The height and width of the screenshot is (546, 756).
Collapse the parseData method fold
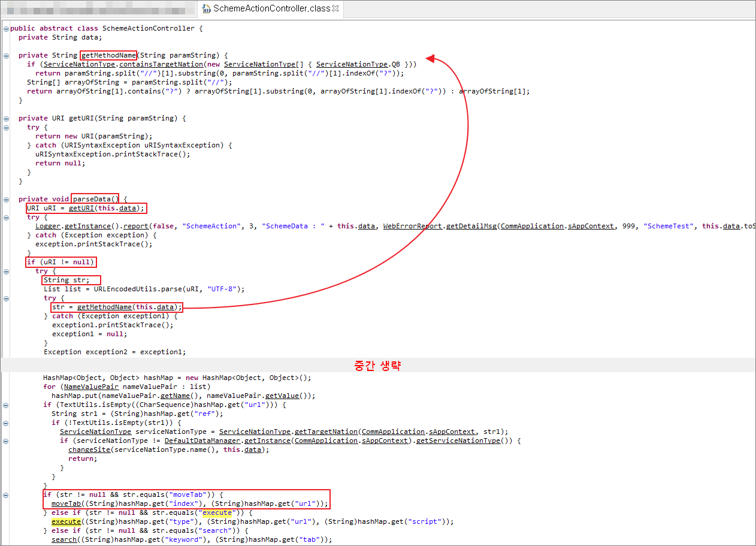point(6,199)
